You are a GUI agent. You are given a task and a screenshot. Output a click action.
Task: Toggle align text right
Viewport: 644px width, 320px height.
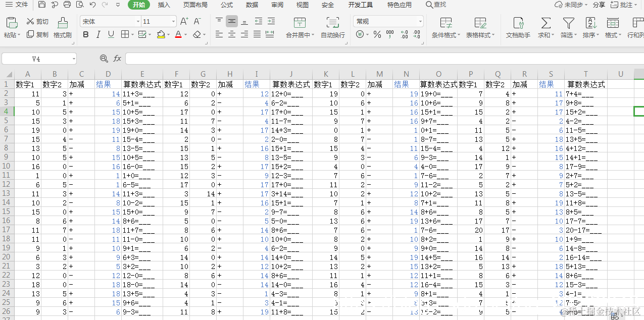(244, 34)
